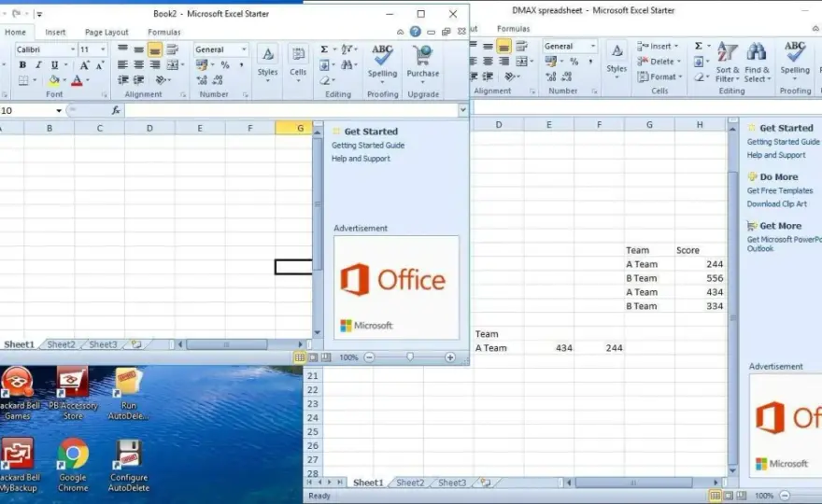The image size is (822, 504).
Task: Open font size 11 dropdown in Book2
Action: (x=103, y=49)
